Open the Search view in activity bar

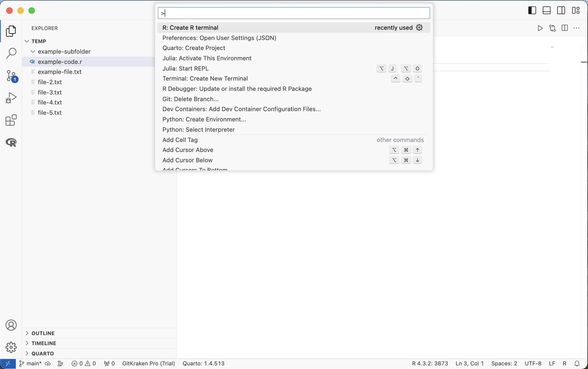point(11,53)
